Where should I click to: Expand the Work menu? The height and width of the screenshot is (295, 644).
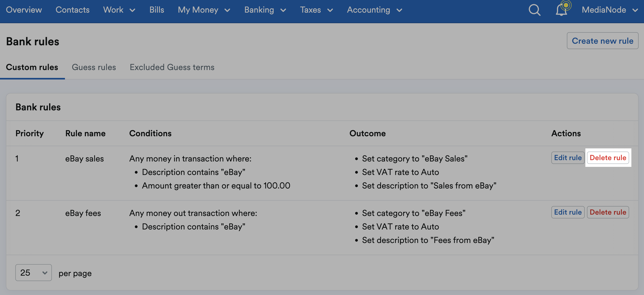click(119, 10)
